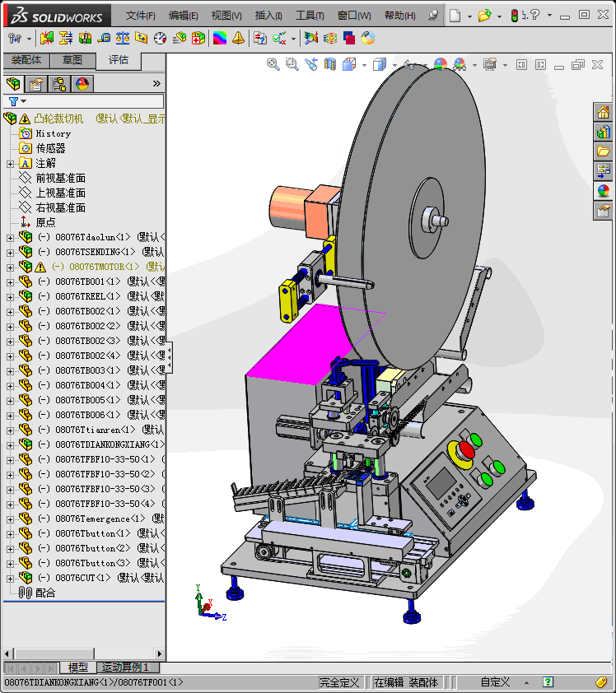
Task: Click the Compare Documents red-blue squares icon
Action: coord(349,39)
